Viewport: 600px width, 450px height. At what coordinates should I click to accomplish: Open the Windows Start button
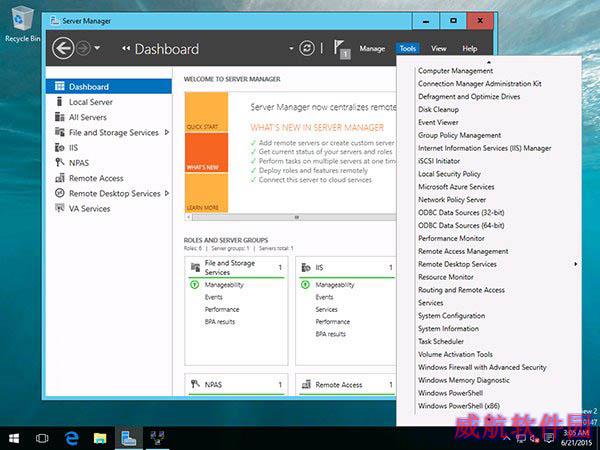click(14, 438)
